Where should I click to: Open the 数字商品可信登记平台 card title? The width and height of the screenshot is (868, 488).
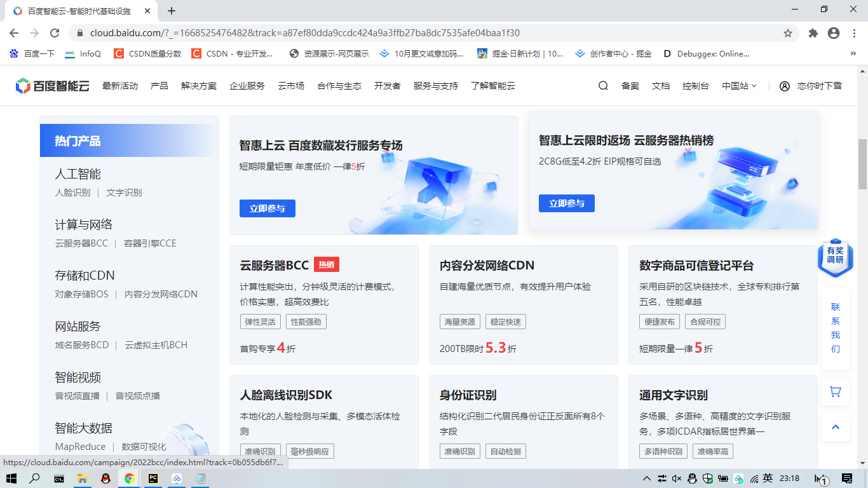pos(696,265)
